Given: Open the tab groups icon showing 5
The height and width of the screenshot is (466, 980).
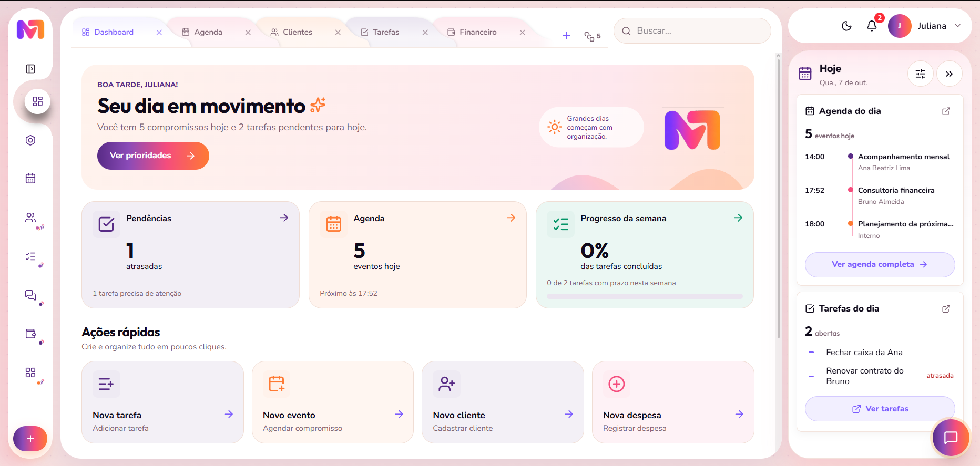Looking at the screenshot, I should [x=593, y=36].
